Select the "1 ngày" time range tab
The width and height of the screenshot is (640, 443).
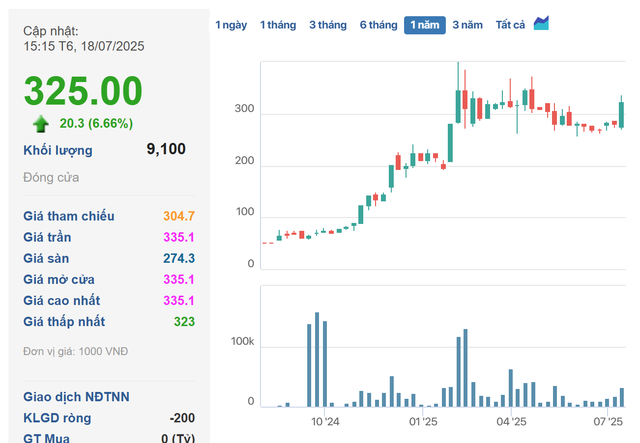click(231, 25)
